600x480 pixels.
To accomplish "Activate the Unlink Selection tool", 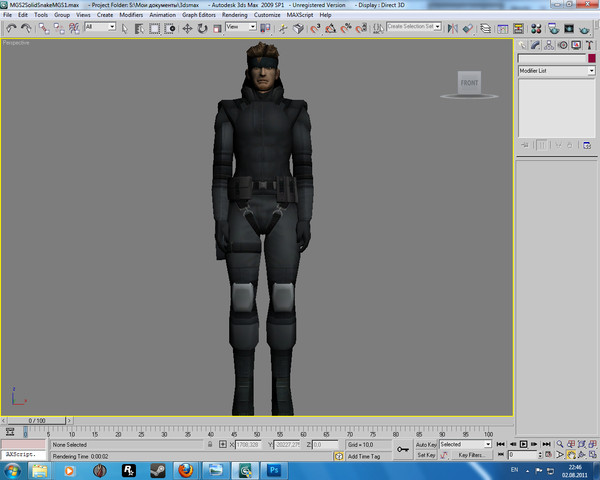I will click(59, 28).
